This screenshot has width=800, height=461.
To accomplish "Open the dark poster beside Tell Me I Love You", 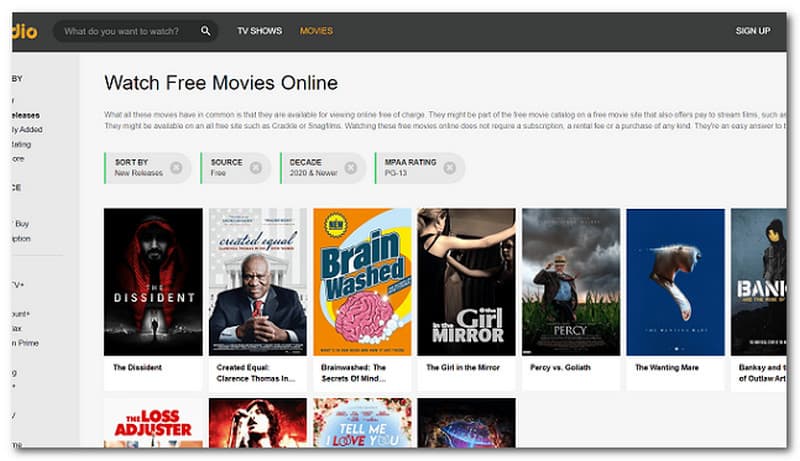I will point(466,423).
